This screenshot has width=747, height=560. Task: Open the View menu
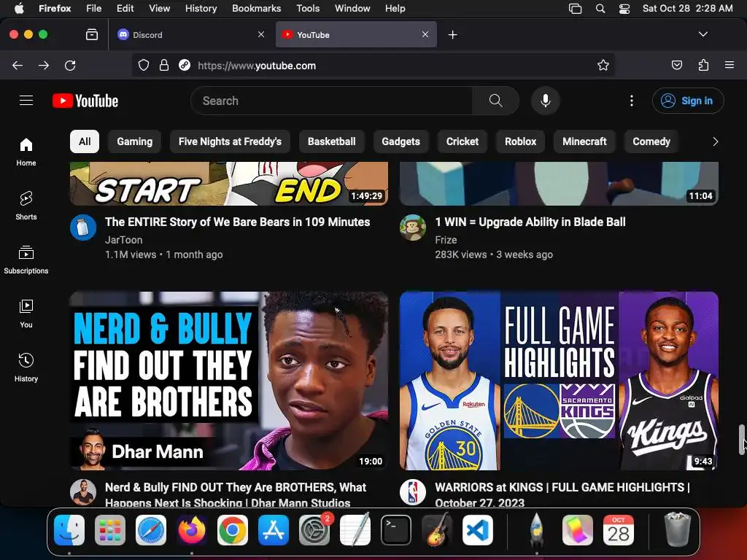[159, 8]
